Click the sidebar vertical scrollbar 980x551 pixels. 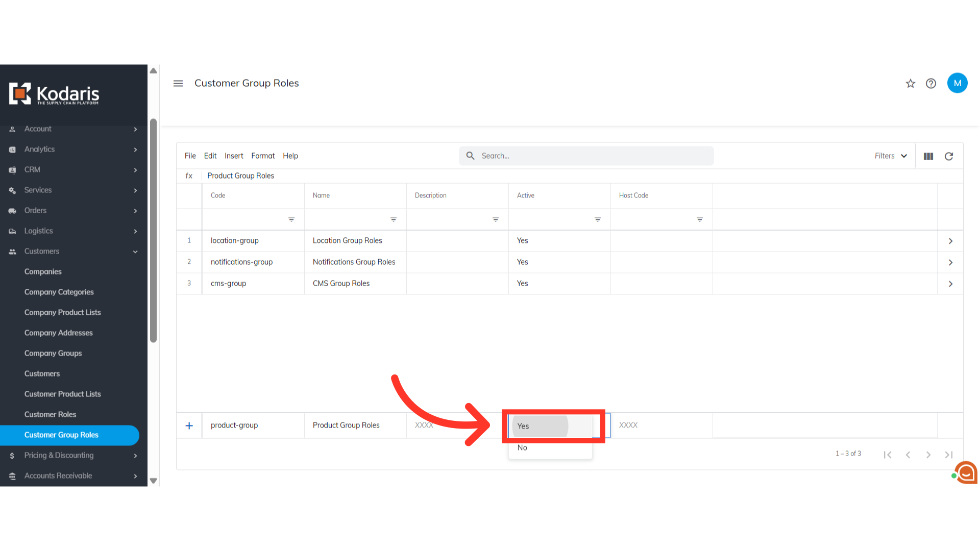(153, 230)
